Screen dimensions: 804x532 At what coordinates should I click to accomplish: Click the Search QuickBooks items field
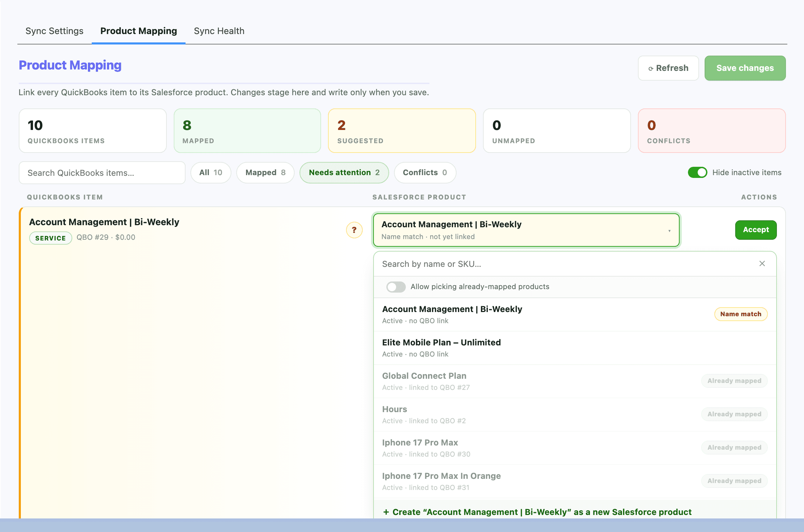click(x=102, y=173)
